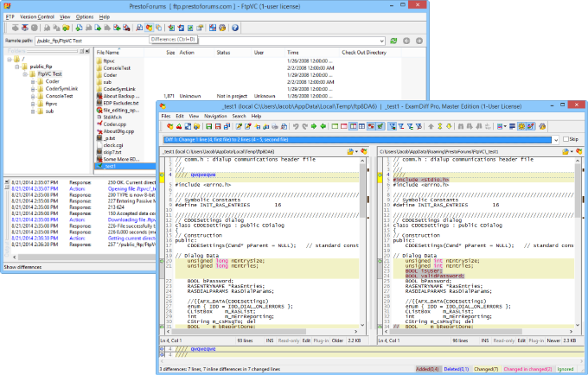Go back with the left arrow beside Remote path
Viewport: 588px width, 375px height.
(x=406, y=41)
